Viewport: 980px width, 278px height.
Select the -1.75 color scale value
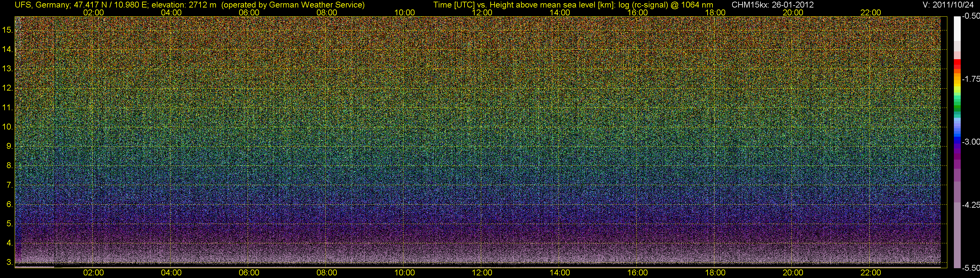971,79
